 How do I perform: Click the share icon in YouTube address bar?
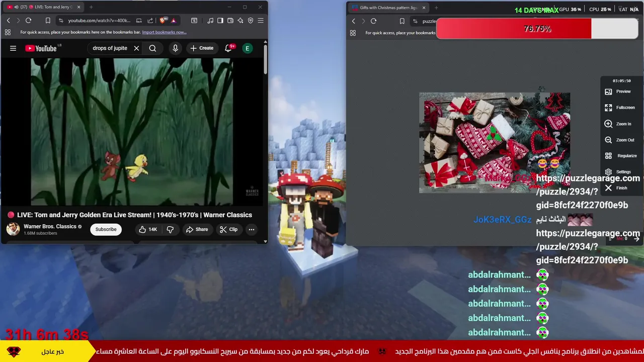tap(150, 21)
